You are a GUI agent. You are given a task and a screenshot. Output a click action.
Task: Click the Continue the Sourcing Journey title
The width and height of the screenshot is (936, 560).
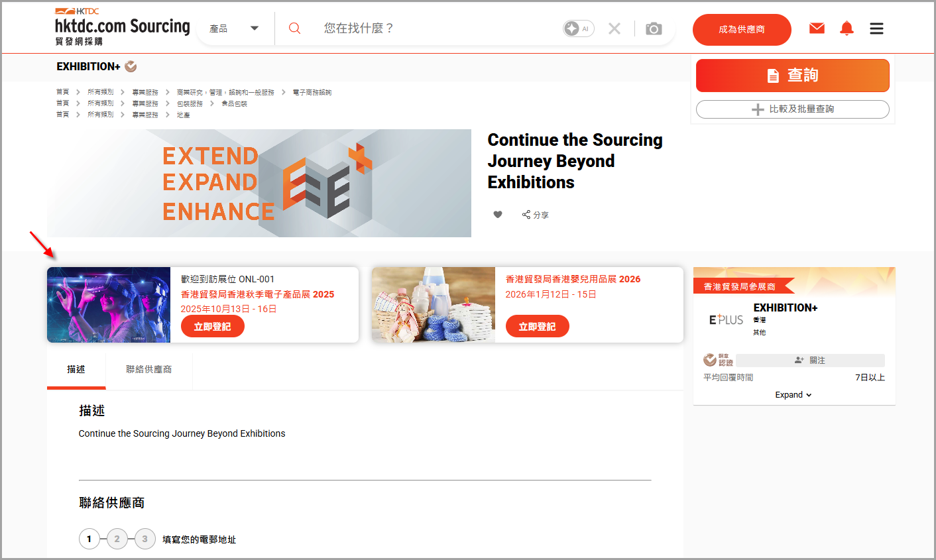click(575, 161)
